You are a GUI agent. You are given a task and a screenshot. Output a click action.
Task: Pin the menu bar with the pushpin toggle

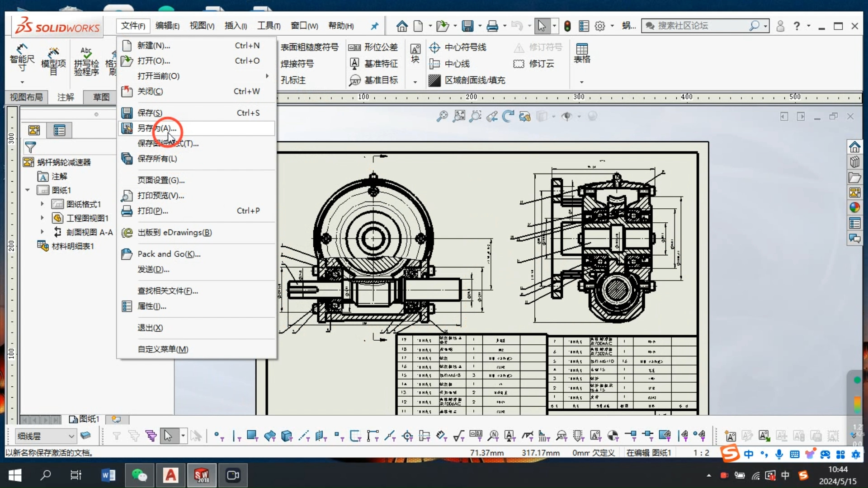click(x=374, y=26)
